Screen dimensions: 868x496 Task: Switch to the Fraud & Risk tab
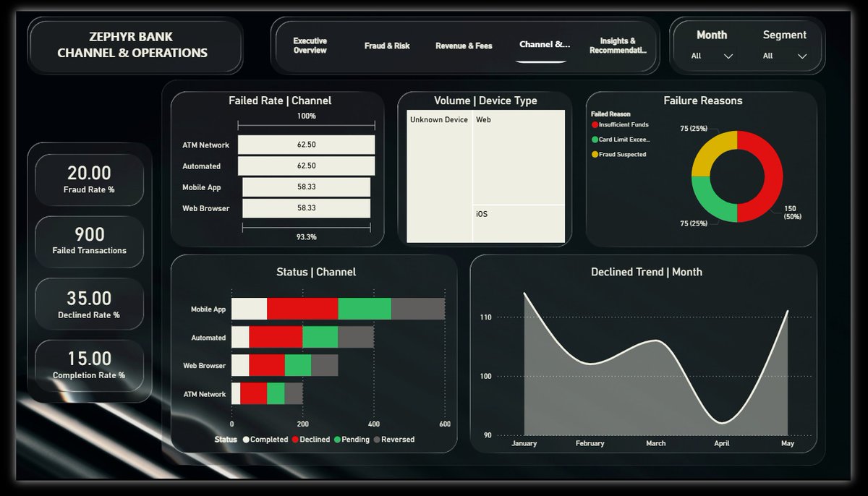(387, 46)
